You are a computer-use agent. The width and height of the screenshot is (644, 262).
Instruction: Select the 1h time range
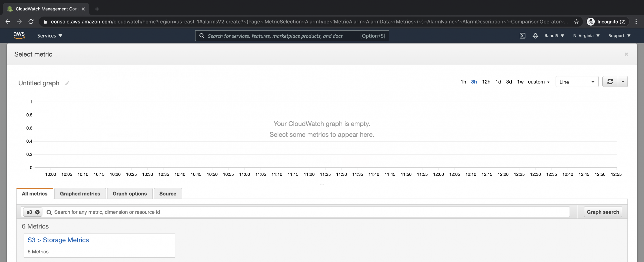[x=463, y=82]
